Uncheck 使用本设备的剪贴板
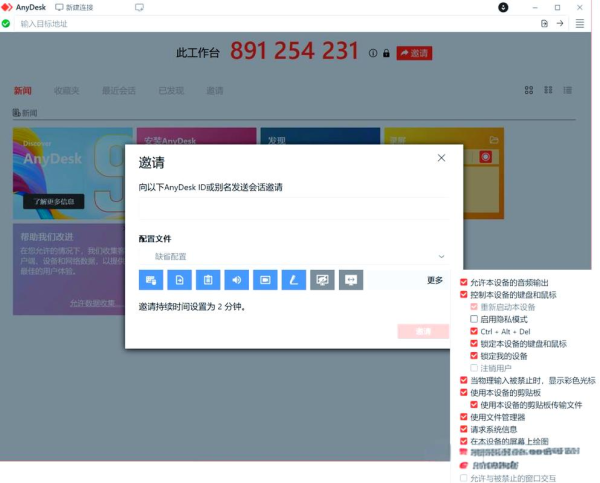This screenshot has width=600, height=483. (463, 393)
